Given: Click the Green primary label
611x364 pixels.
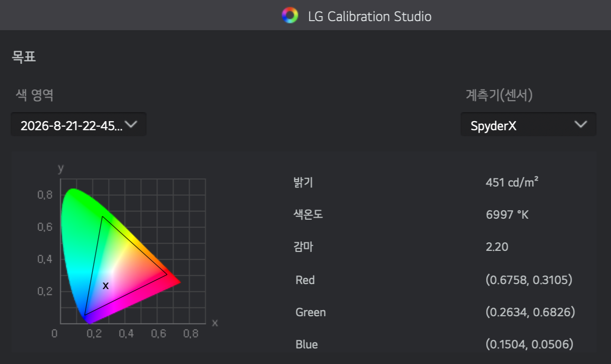Looking at the screenshot, I should tap(311, 312).
